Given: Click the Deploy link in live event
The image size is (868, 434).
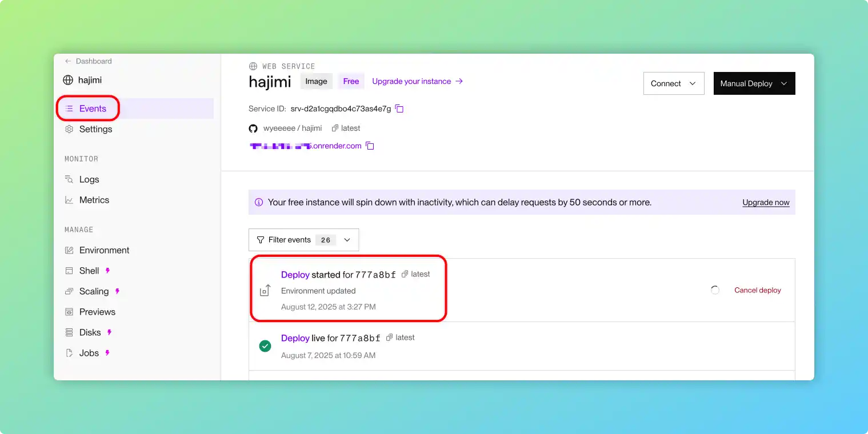Looking at the screenshot, I should tap(295, 338).
